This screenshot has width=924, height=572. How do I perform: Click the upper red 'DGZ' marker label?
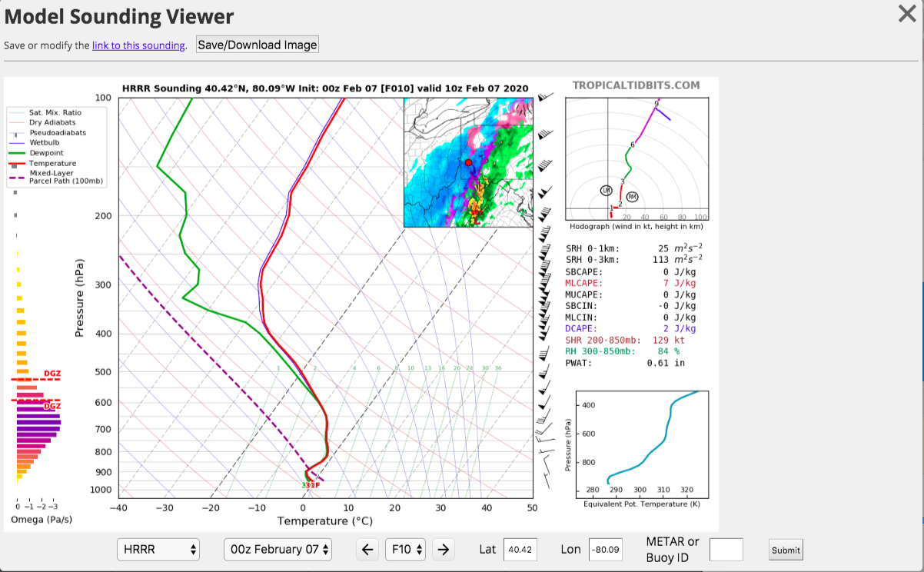pyautogui.click(x=52, y=374)
